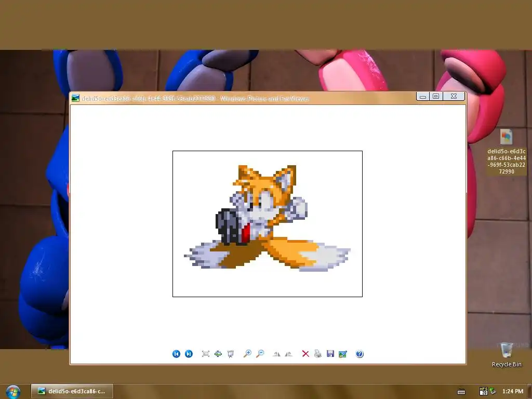
Task: Minimize the Picture and Fax Viewer window
Action: point(423,96)
